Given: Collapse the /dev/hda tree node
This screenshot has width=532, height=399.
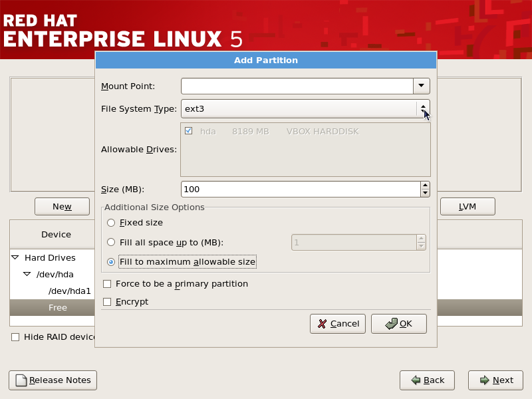Looking at the screenshot, I should [27, 274].
